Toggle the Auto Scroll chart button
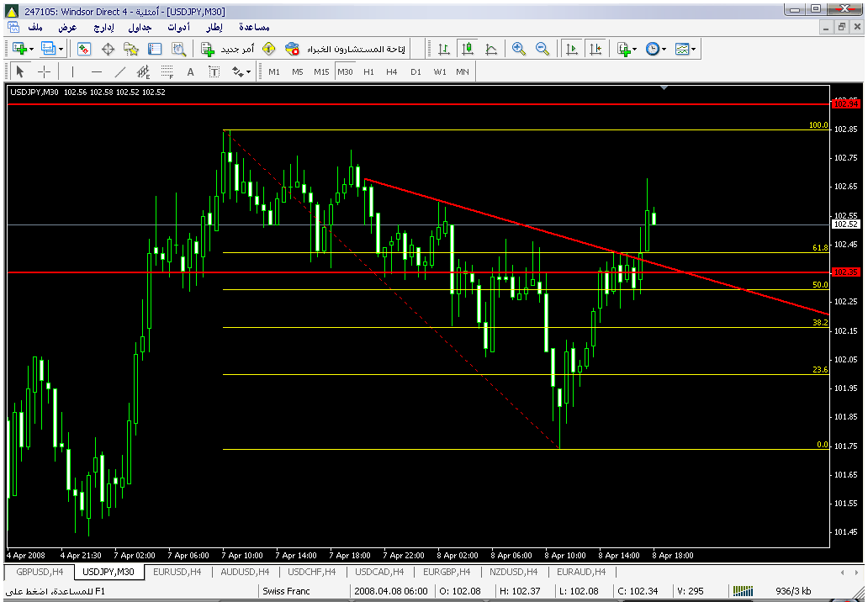 pos(572,50)
